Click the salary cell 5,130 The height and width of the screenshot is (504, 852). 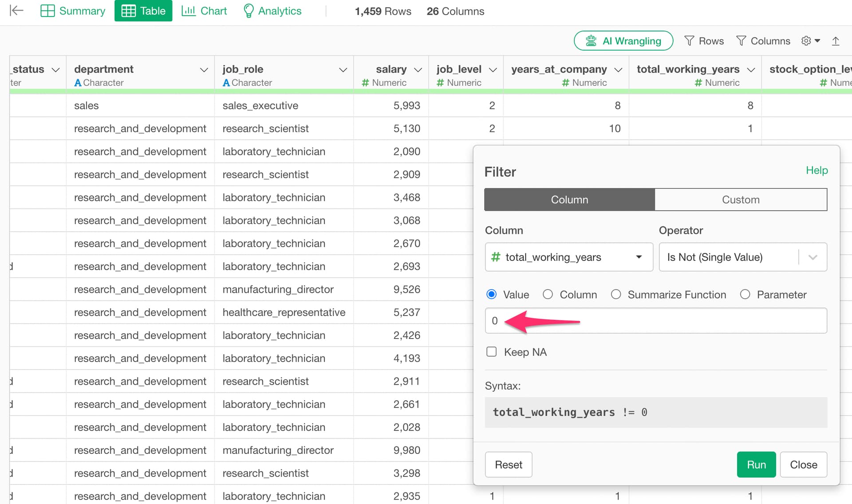coord(391,129)
